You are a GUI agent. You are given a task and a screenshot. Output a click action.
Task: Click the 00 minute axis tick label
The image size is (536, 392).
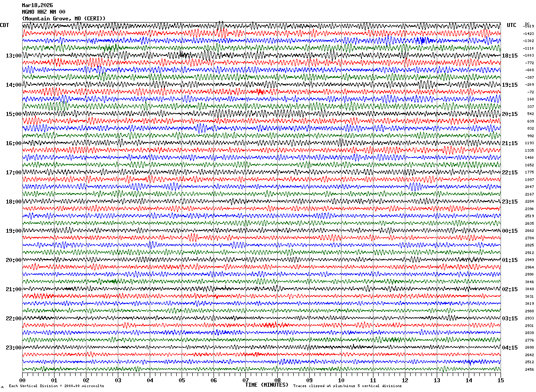point(22,380)
